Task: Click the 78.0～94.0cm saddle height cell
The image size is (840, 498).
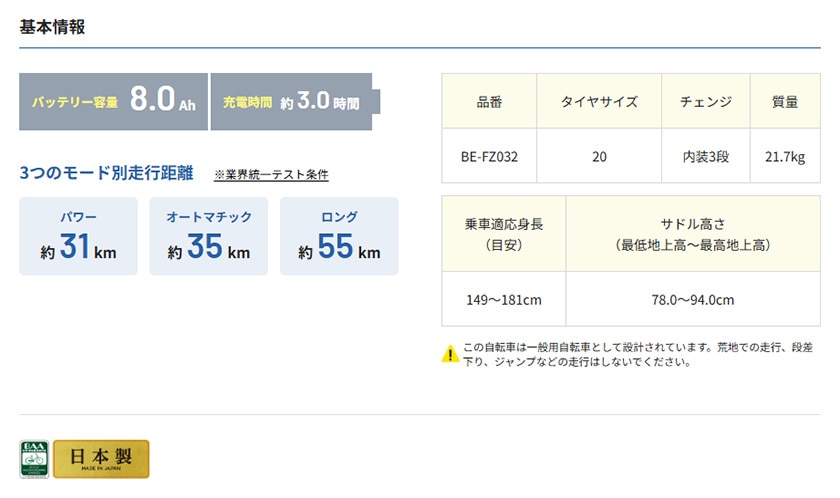Action: pyautogui.click(x=693, y=299)
